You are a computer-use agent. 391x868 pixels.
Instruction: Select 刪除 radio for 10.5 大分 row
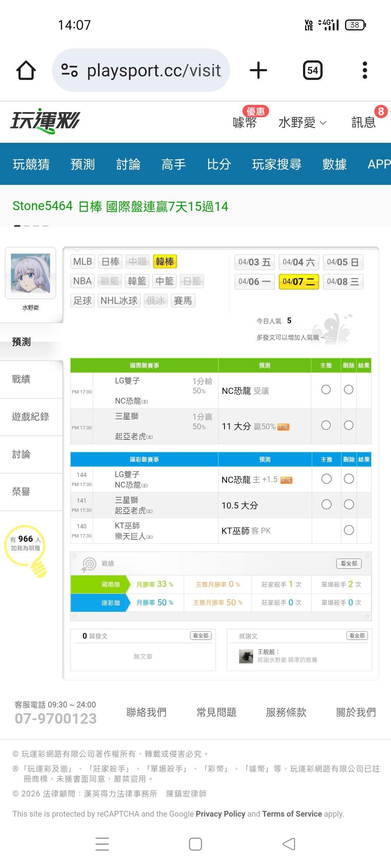coord(349,505)
